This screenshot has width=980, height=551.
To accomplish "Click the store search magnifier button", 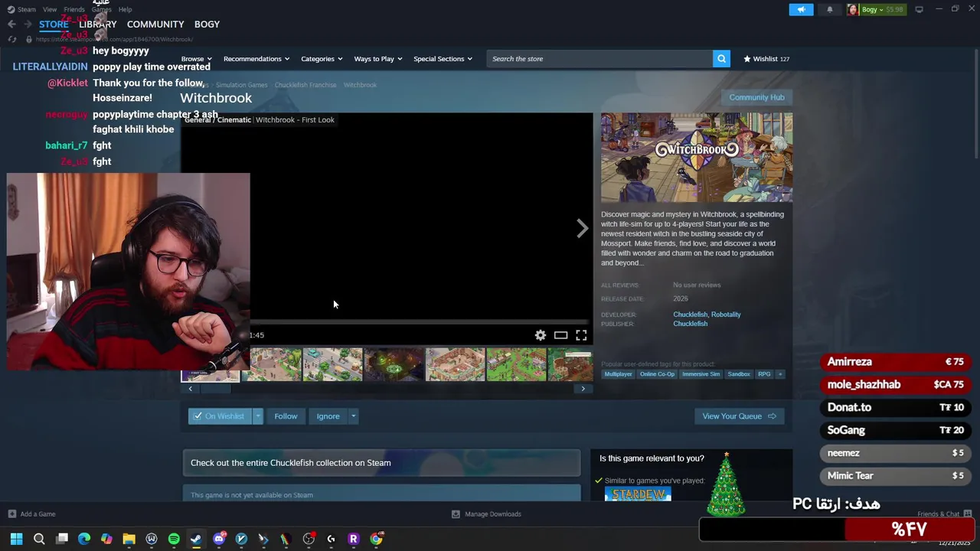I will pyautogui.click(x=721, y=59).
